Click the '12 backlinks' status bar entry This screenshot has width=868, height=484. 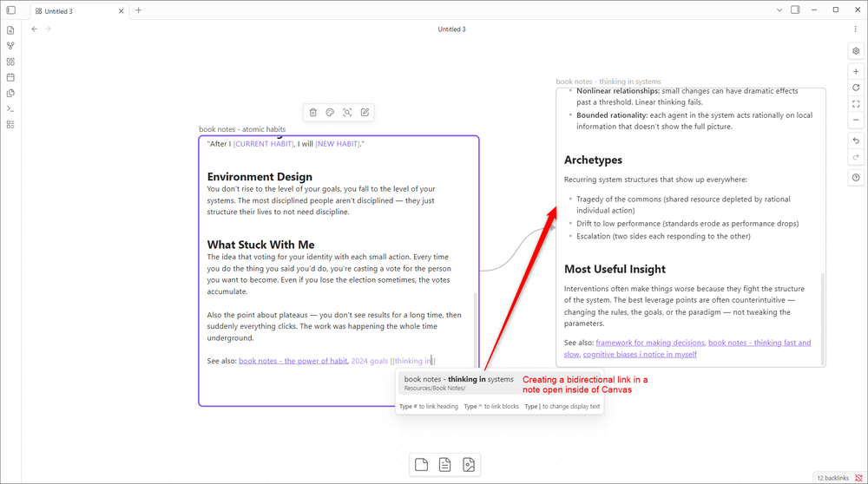click(832, 478)
